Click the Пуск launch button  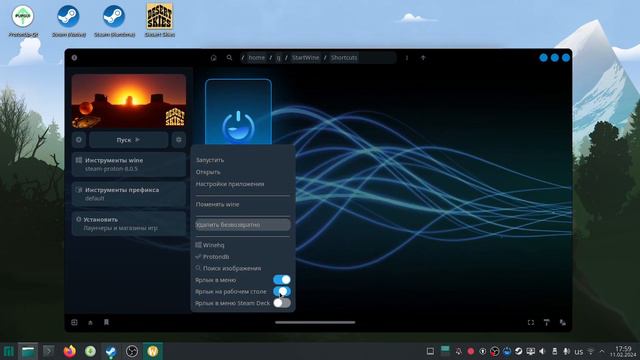(x=129, y=140)
